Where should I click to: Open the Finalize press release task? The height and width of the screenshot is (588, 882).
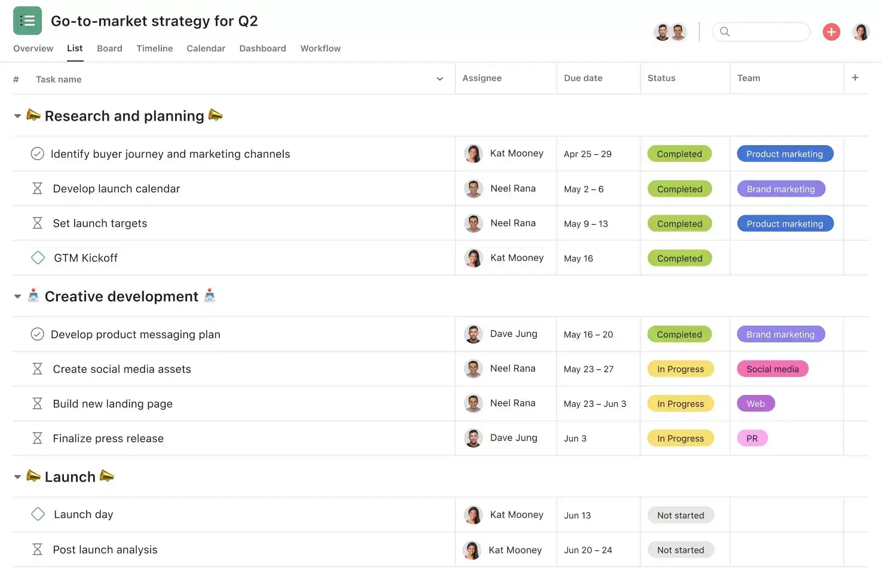tap(108, 438)
